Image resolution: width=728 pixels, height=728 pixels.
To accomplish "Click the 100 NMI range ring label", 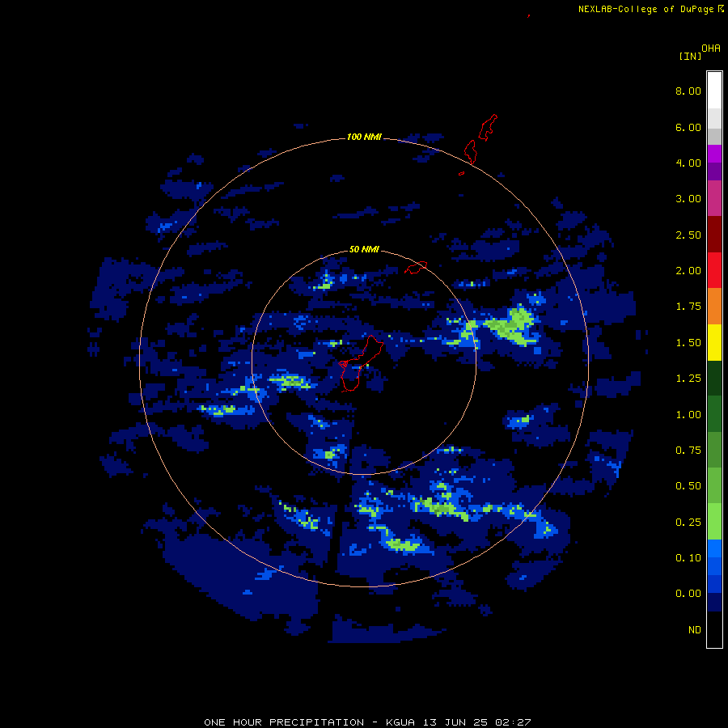I will [364, 137].
